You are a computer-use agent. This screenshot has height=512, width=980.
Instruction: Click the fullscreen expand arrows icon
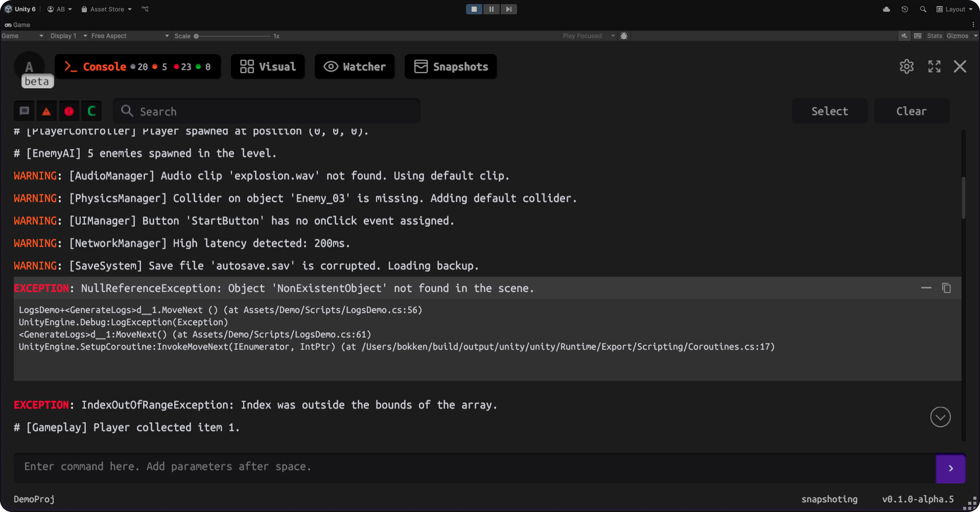934,67
